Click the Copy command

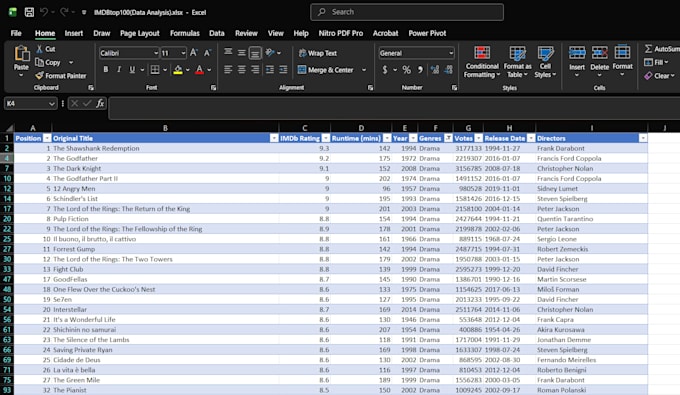tap(48, 62)
